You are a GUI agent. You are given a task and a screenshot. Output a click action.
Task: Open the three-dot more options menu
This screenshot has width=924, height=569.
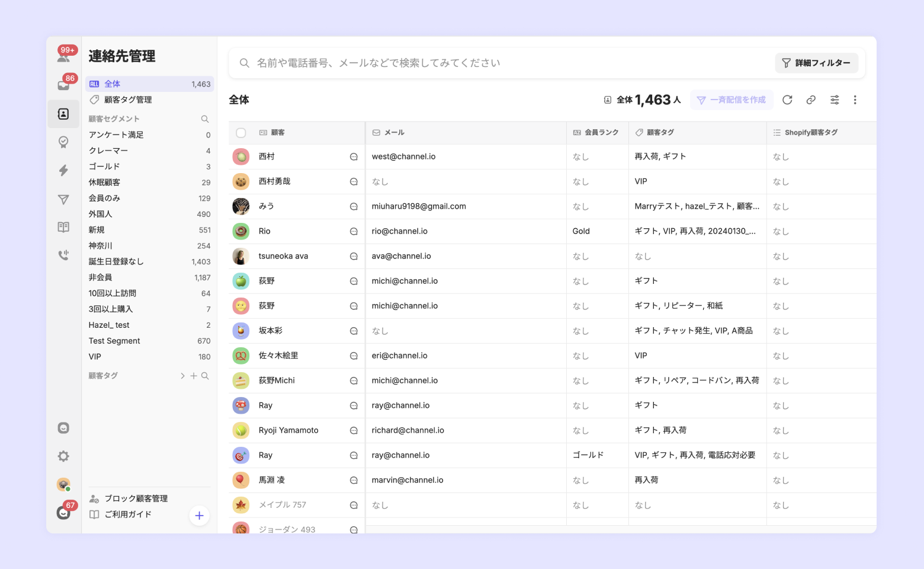855,100
